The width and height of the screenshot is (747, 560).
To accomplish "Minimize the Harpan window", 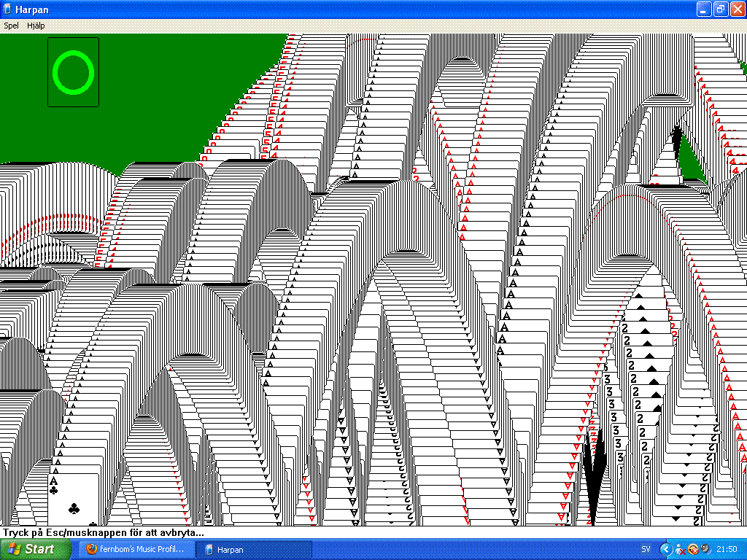I will (703, 9).
